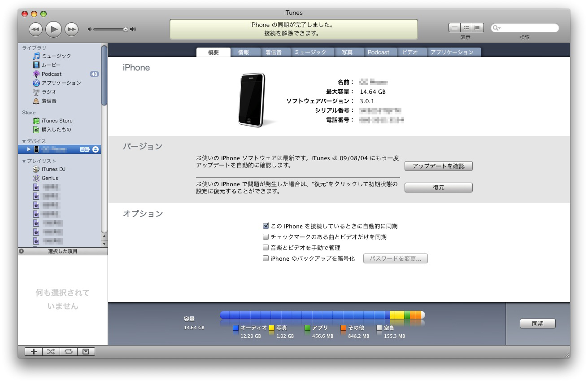Expand the iPhone device tree item

29,149
